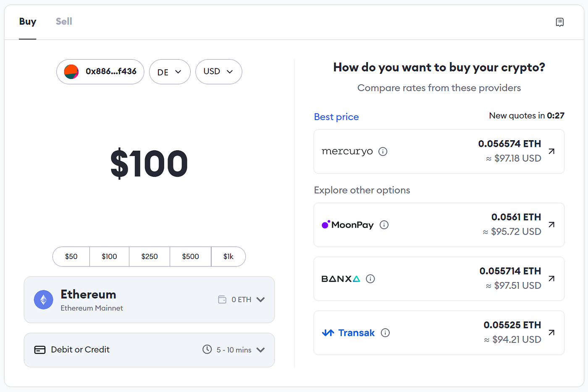Click the 0.05525 ETH quote value
Screen dimensions: 588x392
(x=512, y=325)
